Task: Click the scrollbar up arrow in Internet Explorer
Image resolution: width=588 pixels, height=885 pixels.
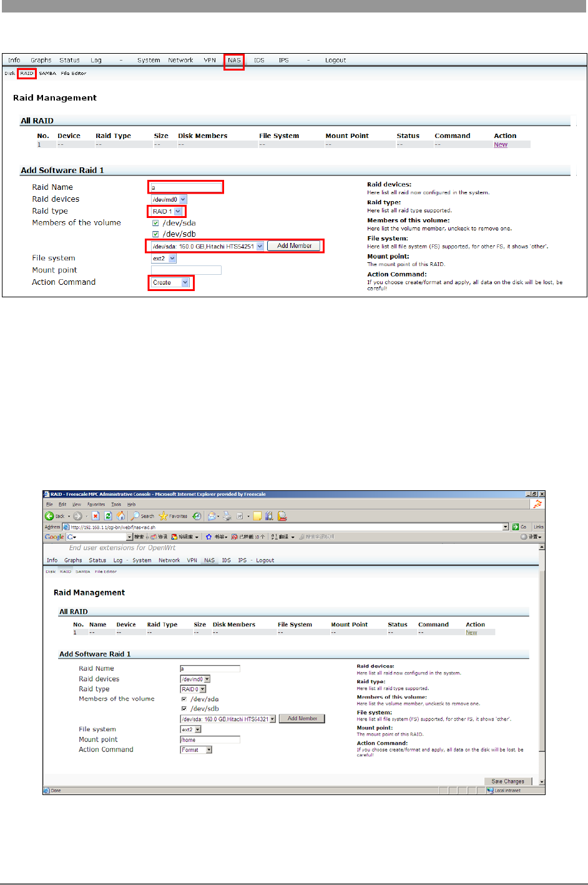Action: coord(542,547)
